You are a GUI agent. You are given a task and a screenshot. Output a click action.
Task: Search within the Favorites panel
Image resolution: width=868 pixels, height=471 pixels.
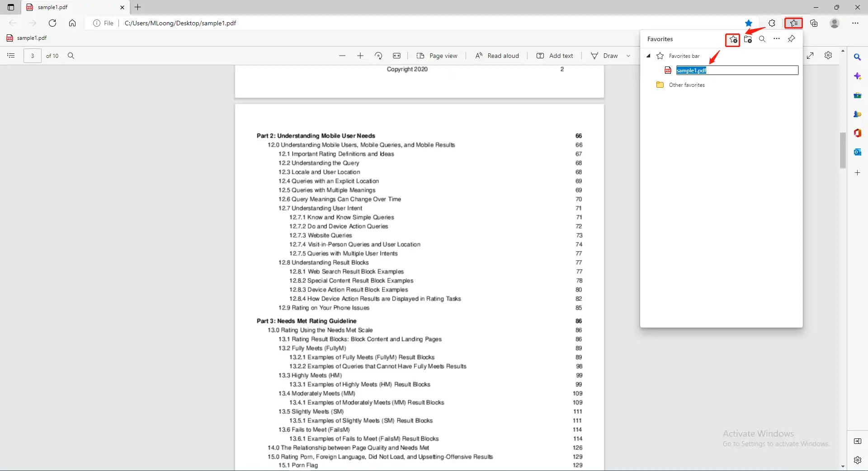point(762,39)
